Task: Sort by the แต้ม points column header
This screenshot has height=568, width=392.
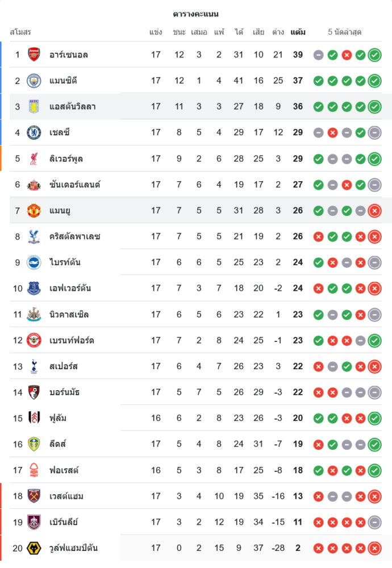Action: coord(298,32)
